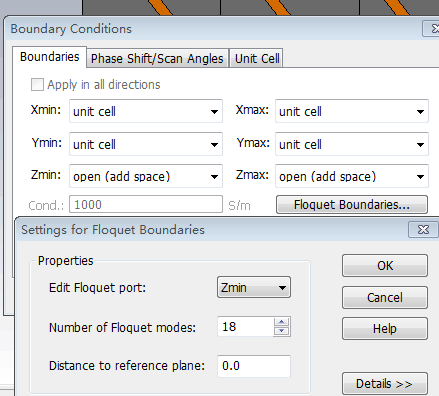Open the Xmin boundary dropdown
This screenshot has height=396, width=439.
[146, 111]
